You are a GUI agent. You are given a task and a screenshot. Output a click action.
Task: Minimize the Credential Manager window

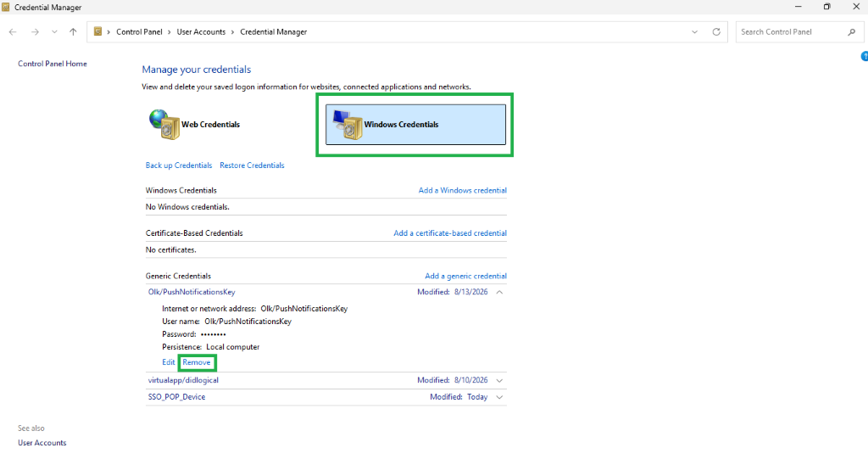pyautogui.click(x=798, y=7)
